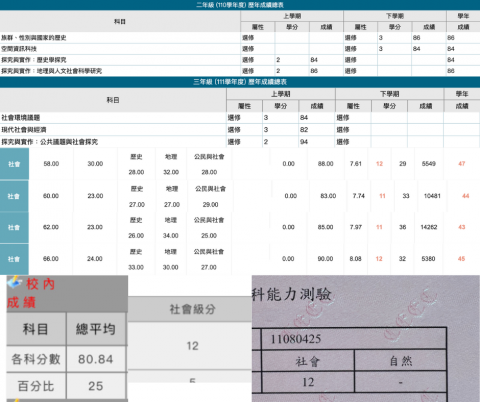
Task: Select the 探究與實作:歷史學探究 subject row
Action: [240, 60]
